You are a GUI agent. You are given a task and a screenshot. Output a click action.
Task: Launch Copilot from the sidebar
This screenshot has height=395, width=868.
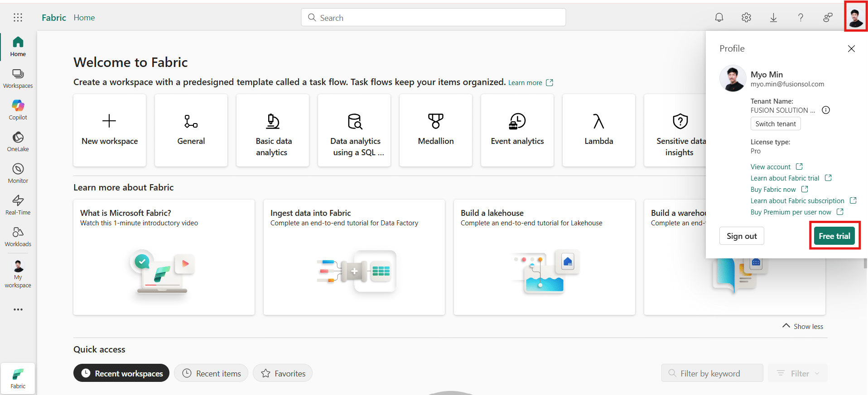tap(18, 110)
